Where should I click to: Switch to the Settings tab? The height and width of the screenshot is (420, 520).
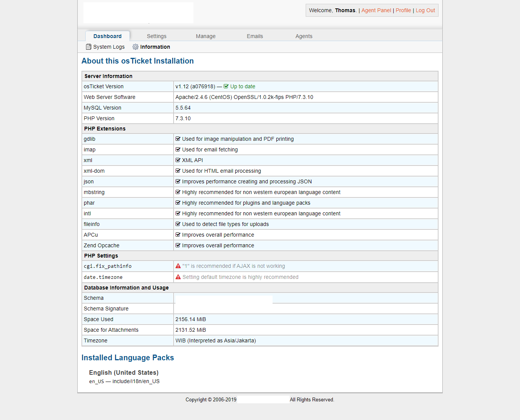pyautogui.click(x=156, y=36)
